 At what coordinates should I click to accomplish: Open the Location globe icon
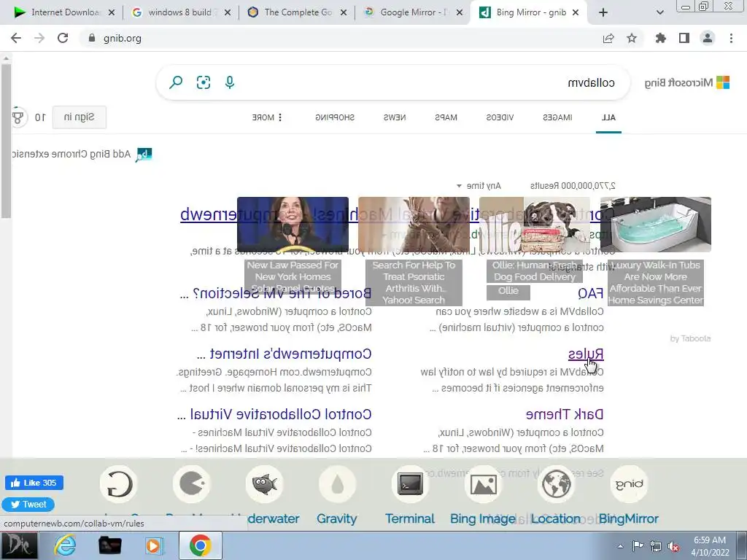click(x=556, y=484)
